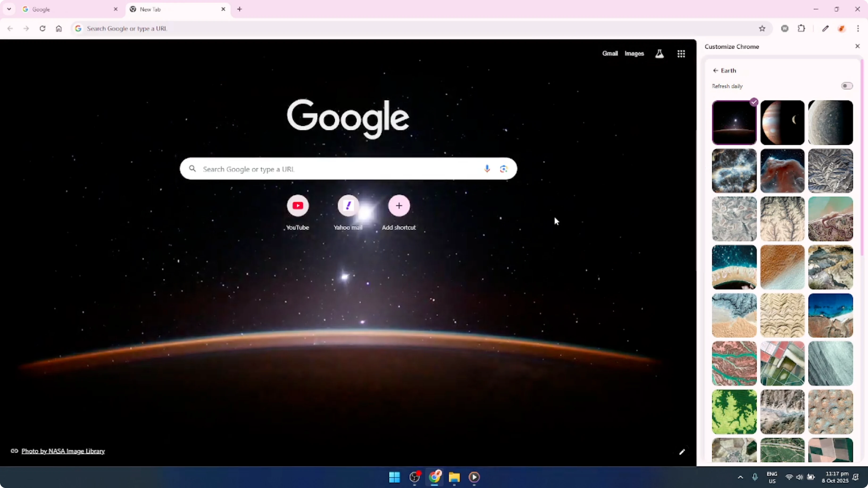This screenshot has width=868, height=488.
Task: Search by image with Google Lens
Action: pos(504,168)
